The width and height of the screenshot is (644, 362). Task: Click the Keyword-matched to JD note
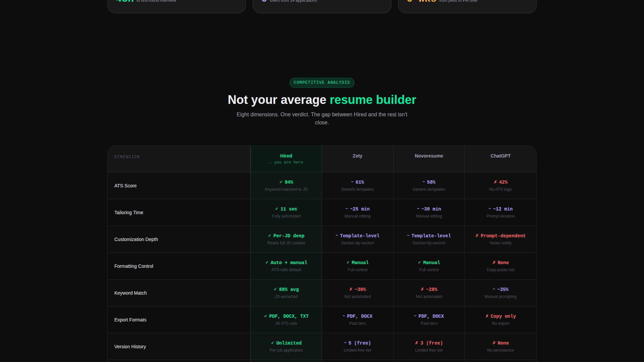coord(286,189)
